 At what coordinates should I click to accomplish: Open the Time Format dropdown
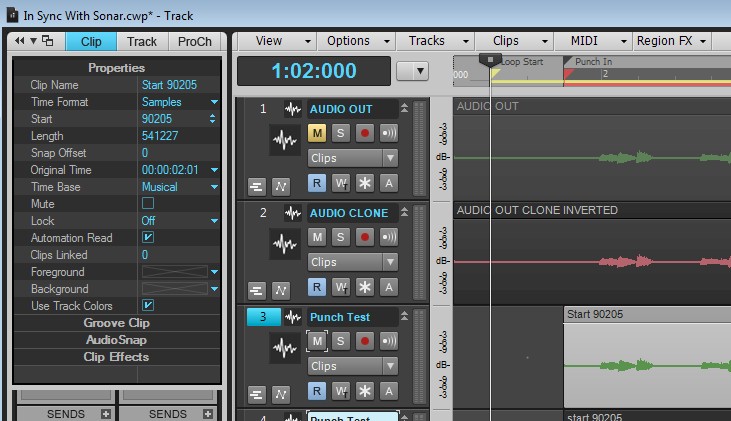click(x=214, y=102)
